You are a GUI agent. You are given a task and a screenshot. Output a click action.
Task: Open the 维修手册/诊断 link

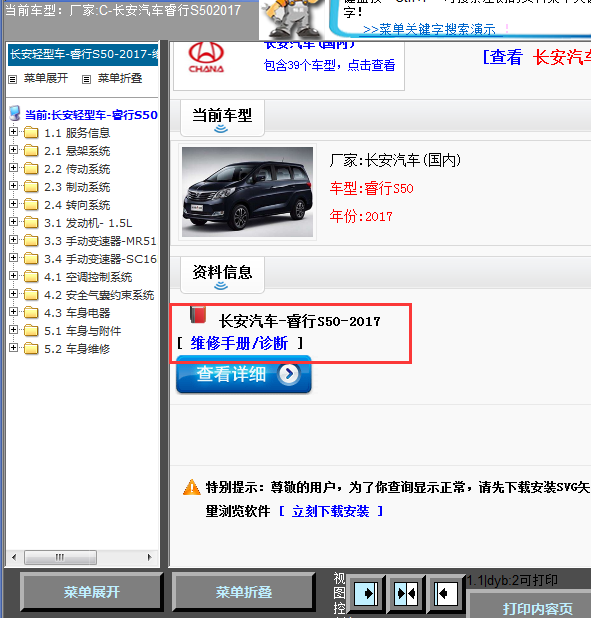(x=239, y=343)
